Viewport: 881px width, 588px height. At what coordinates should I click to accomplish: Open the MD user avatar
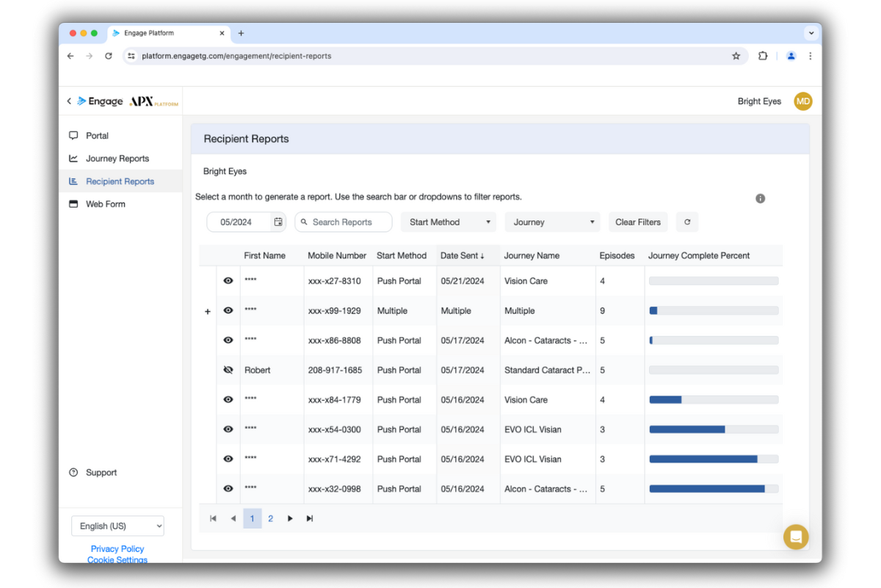tap(803, 101)
